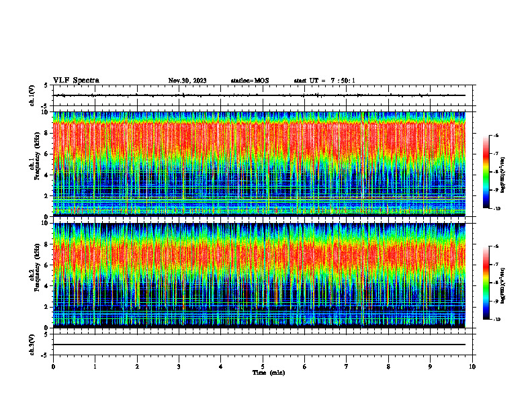Viewport: 532px width, 411px height.
Task: Click time axis tick label "8"
Action: click(388, 367)
